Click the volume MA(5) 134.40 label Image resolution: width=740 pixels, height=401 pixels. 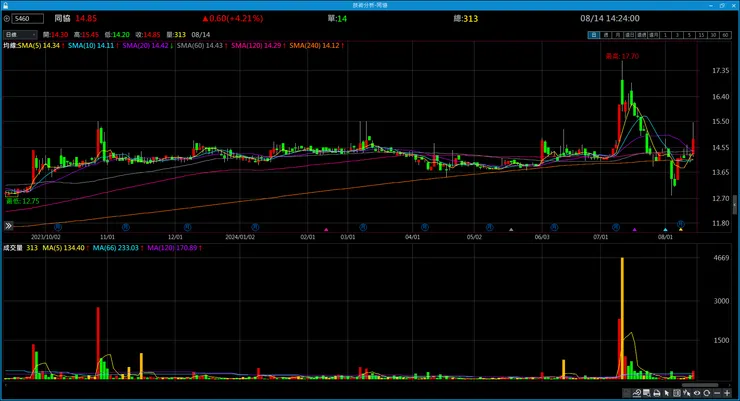[66, 248]
